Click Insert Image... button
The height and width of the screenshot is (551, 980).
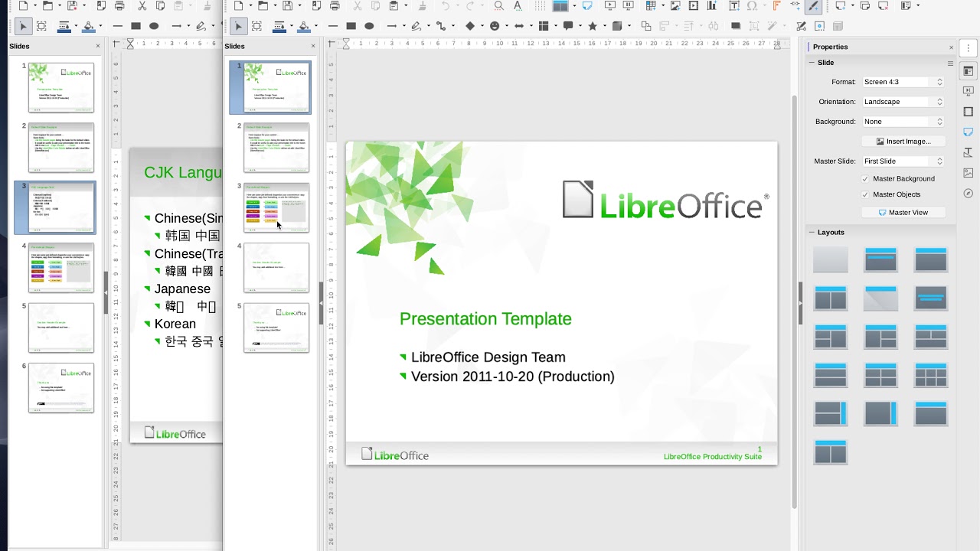tap(903, 142)
